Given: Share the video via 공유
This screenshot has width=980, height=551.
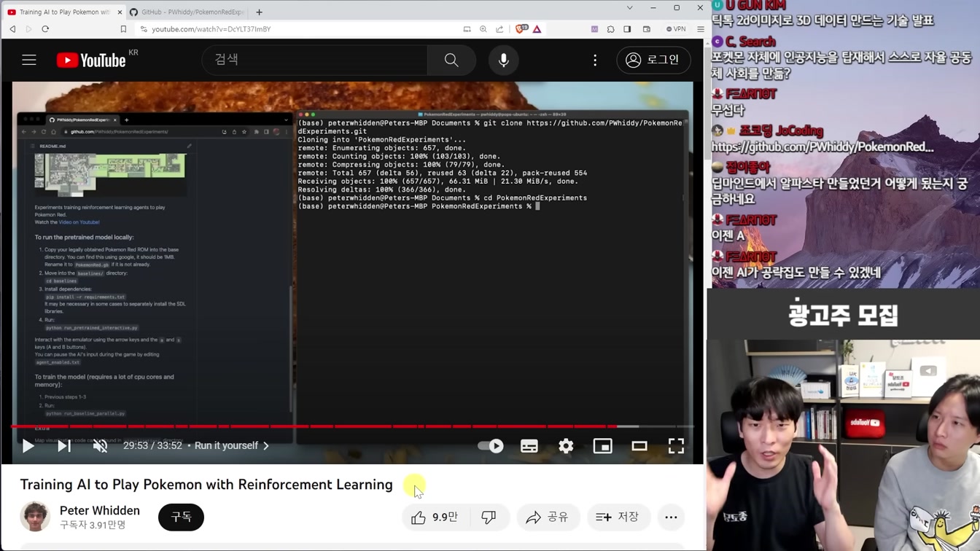Looking at the screenshot, I should (x=548, y=517).
